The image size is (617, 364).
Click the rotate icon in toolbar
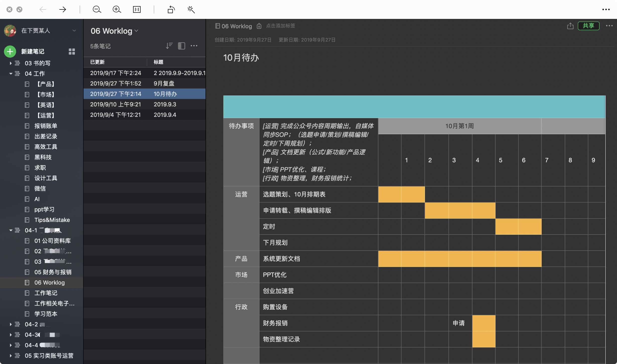pyautogui.click(x=171, y=9)
